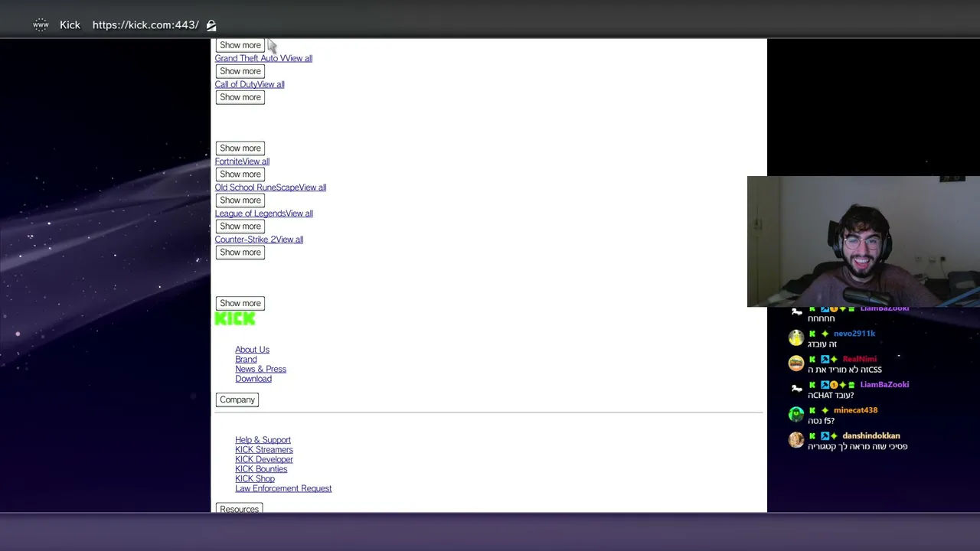Open the Help & Support link

pyautogui.click(x=263, y=440)
